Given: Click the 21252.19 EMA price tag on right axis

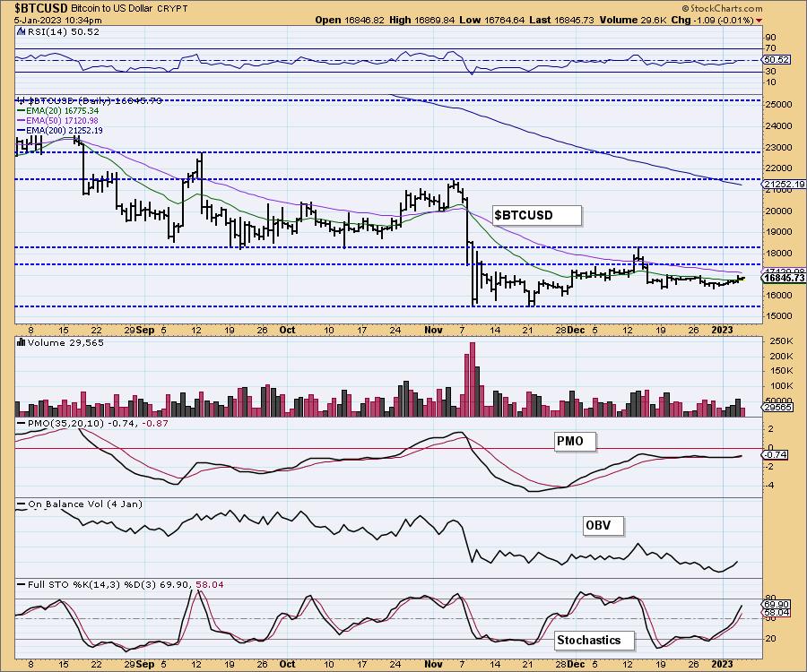Looking at the screenshot, I should click(x=785, y=184).
